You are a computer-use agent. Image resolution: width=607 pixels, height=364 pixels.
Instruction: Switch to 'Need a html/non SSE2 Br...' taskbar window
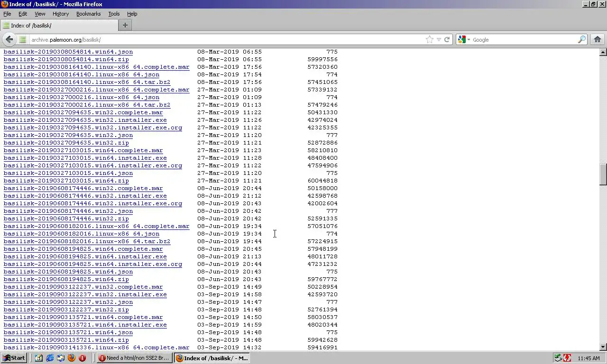tap(134, 358)
